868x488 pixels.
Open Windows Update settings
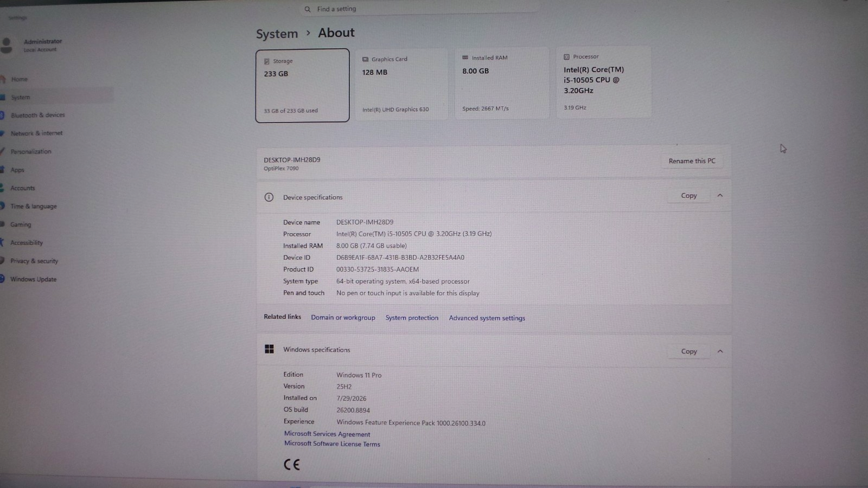[33, 279]
